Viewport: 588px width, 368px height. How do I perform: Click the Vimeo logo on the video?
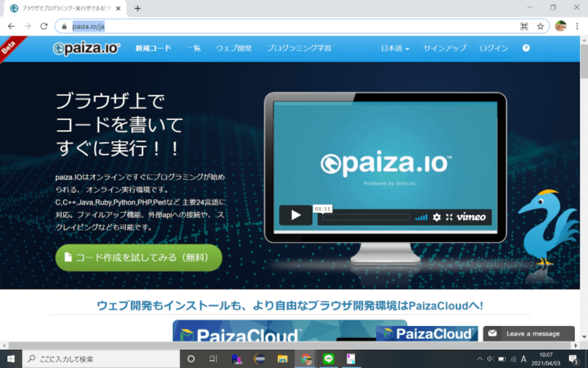(x=471, y=217)
